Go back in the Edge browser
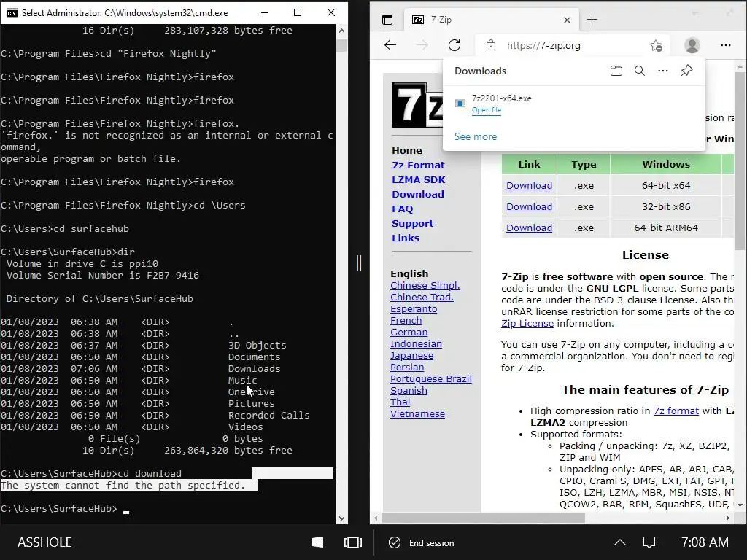The width and height of the screenshot is (747, 560). pyautogui.click(x=390, y=45)
